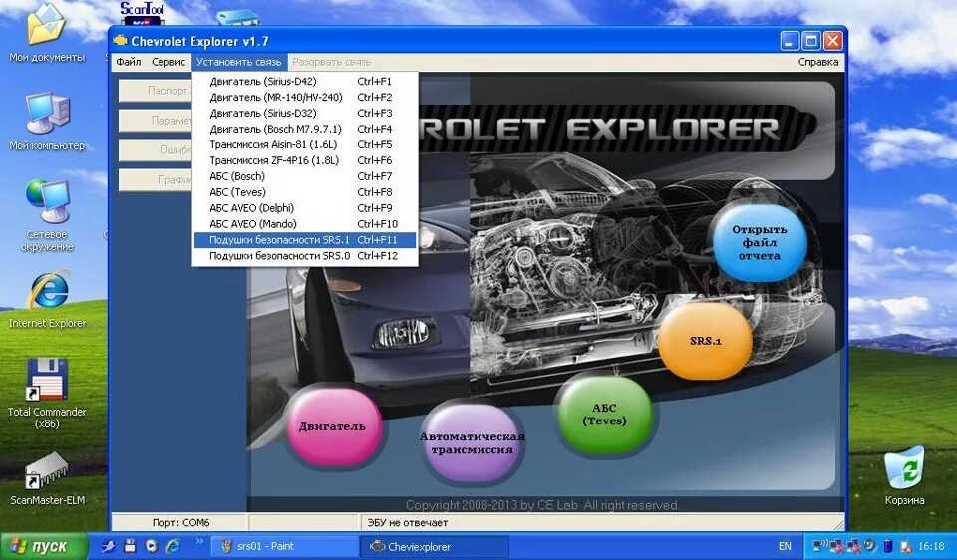This screenshot has height=560, width=957.
Task: Select АБС (Bosch) menu entry
Action: 305,176
